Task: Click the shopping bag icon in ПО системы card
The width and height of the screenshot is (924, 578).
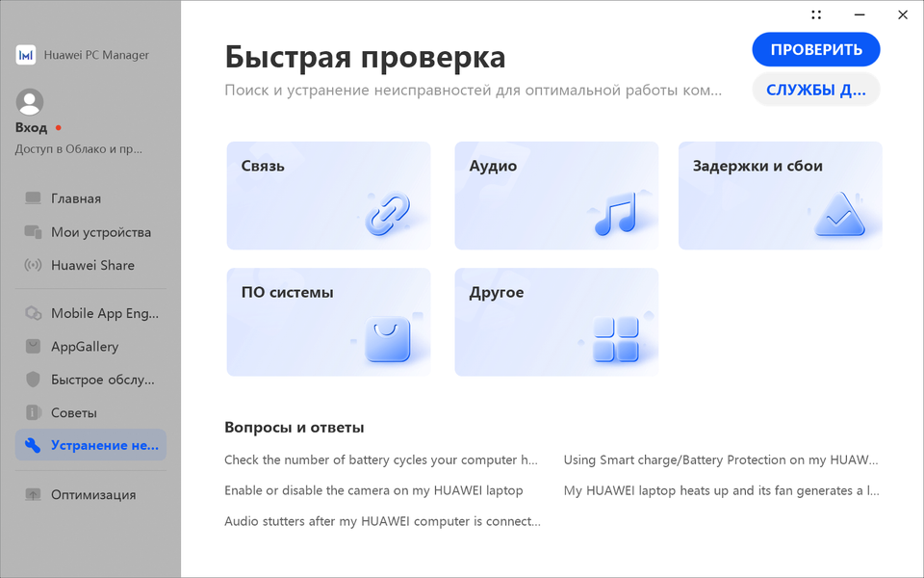Action: (387, 339)
